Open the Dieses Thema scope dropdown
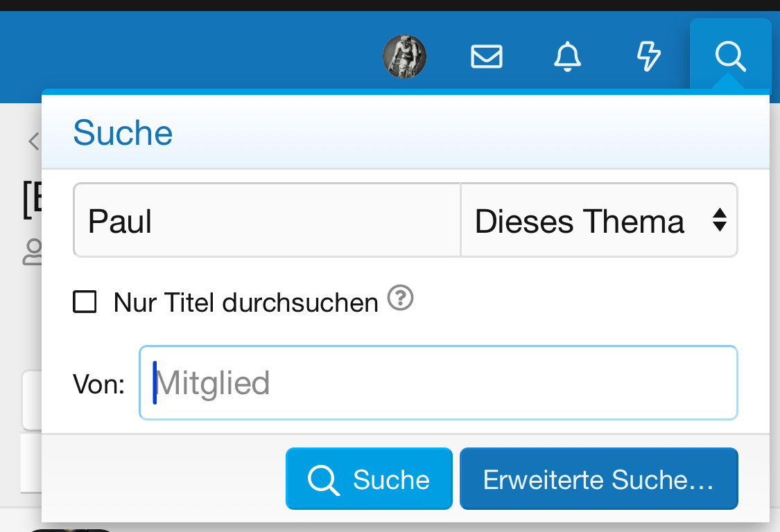The width and height of the screenshot is (780, 532). [x=580, y=221]
